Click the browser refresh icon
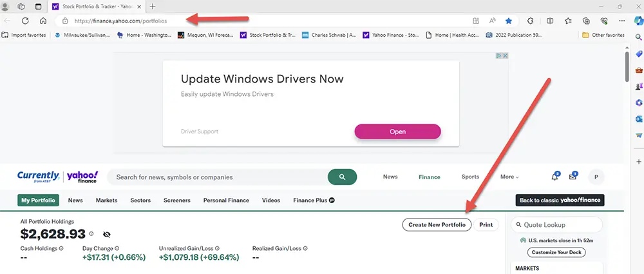This screenshot has width=644, height=274. [25, 21]
